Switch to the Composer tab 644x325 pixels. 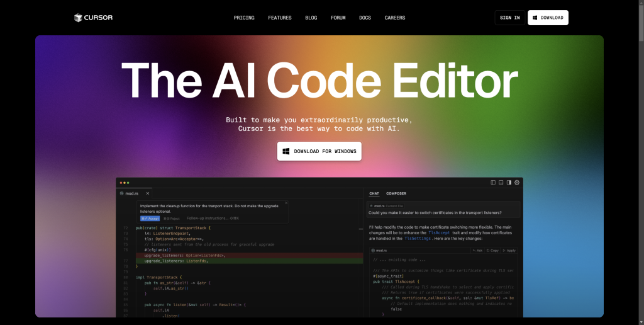396,193
